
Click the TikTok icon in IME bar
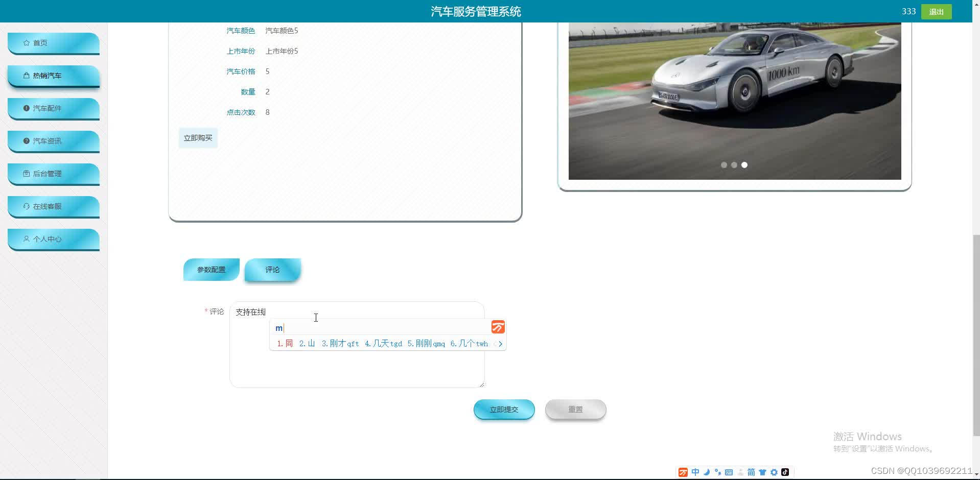(x=785, y=472)
